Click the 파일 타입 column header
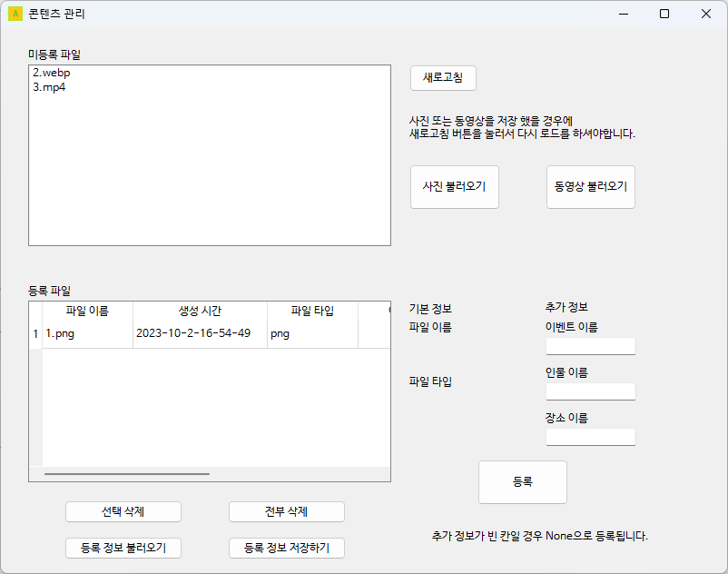728x574 pixels. point(312,311)
